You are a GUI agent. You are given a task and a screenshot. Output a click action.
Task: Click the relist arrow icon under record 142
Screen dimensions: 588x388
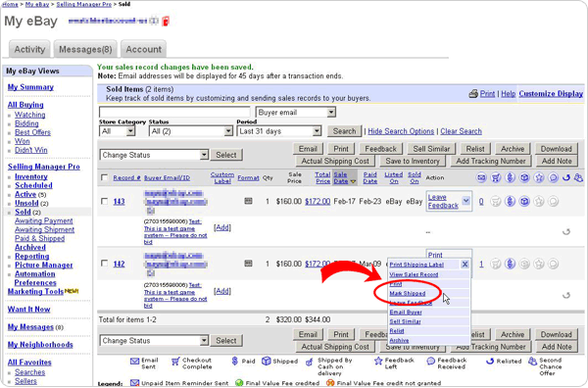(x=566, y=295)
